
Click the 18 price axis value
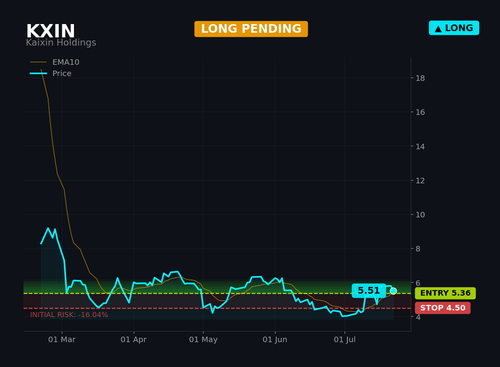(420, 78)
